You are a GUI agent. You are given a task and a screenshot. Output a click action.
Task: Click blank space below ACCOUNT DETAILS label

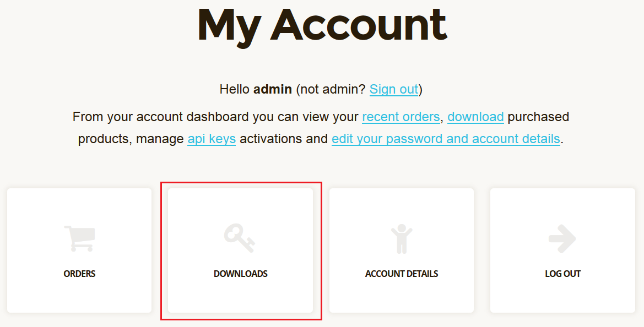(401, 296)
